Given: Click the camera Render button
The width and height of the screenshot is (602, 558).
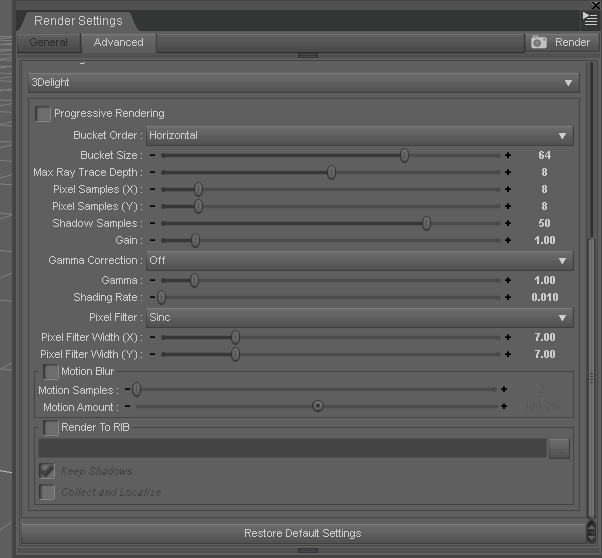Looking at the screenshot, I should pyautogui.click(x=561, y=42).
